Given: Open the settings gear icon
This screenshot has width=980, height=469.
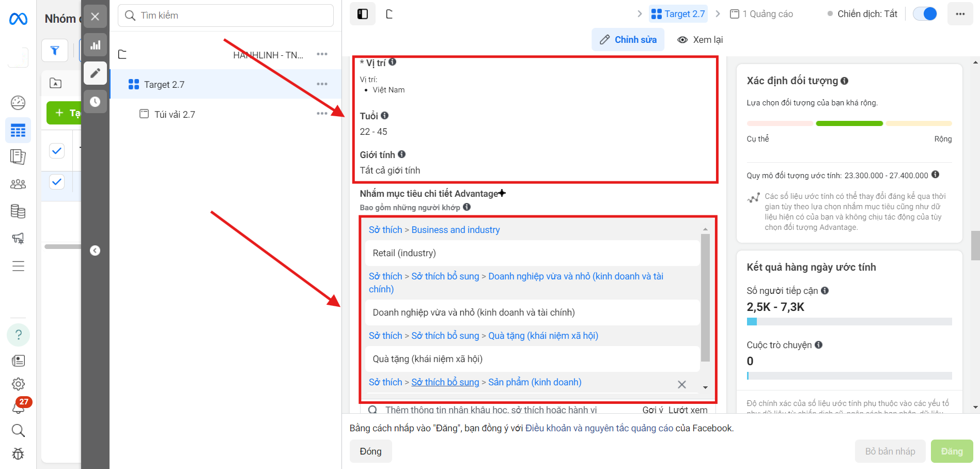Looking at the screenshot, I should click(18, 384).
